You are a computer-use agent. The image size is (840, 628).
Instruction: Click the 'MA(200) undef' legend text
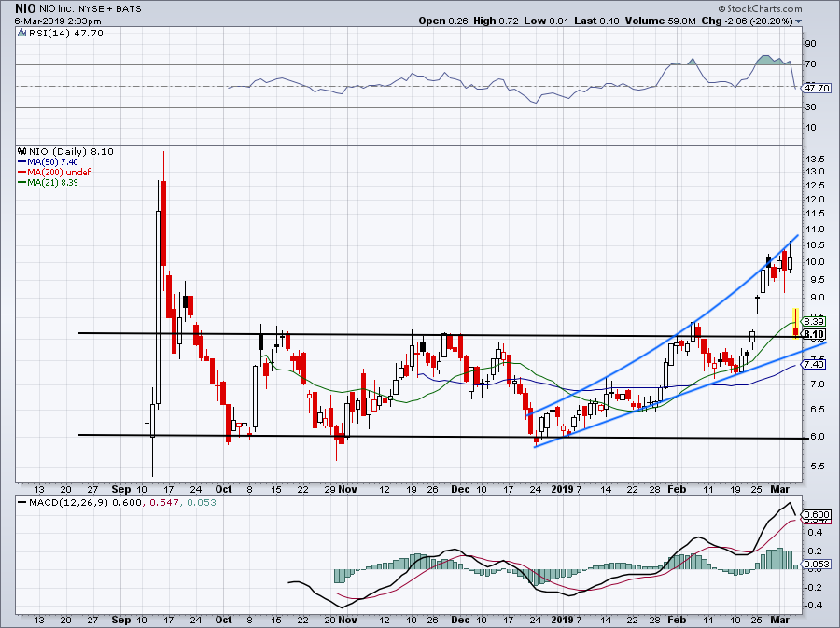[59, 172]
